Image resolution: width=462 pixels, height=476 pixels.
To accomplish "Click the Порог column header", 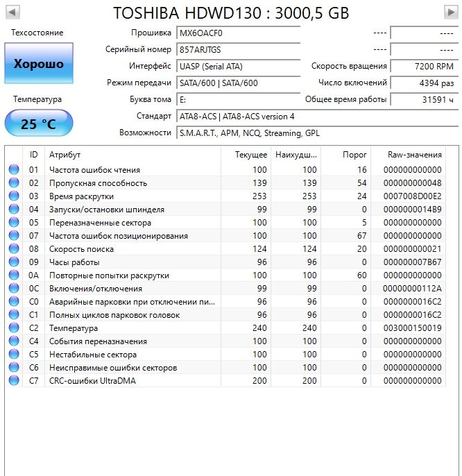I will (x=345, y=155).
